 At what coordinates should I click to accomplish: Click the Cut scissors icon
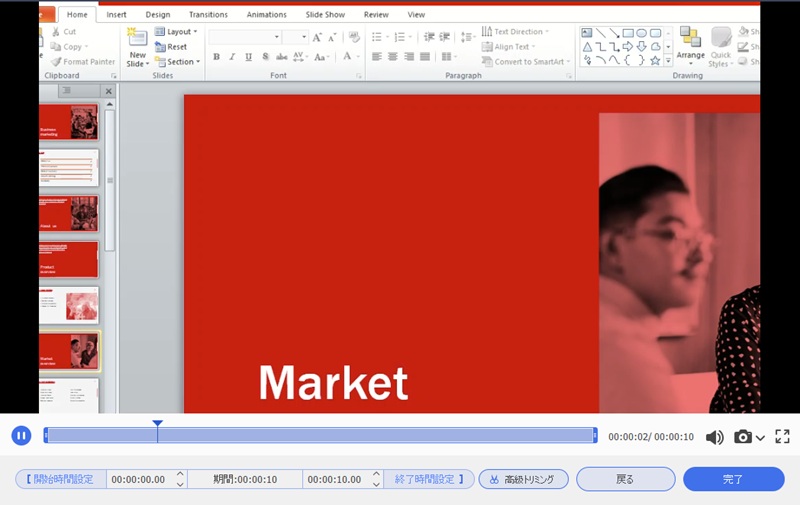(x=56, y=32)
